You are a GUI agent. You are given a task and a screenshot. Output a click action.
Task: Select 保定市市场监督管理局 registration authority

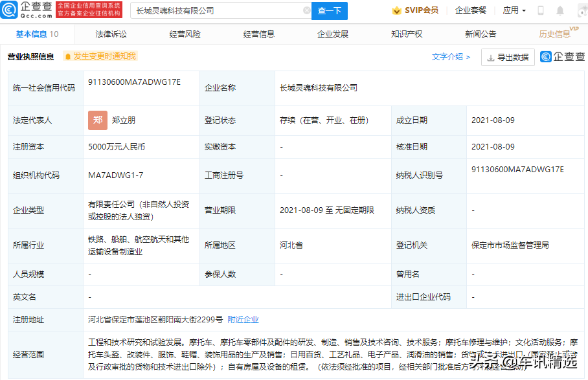(x=510, y=245)
